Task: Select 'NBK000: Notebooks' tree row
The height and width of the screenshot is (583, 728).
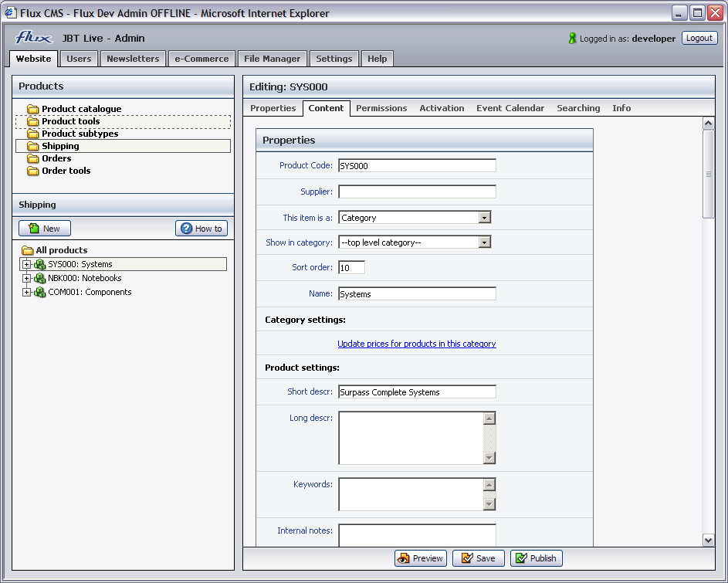Action: [84, 278]
